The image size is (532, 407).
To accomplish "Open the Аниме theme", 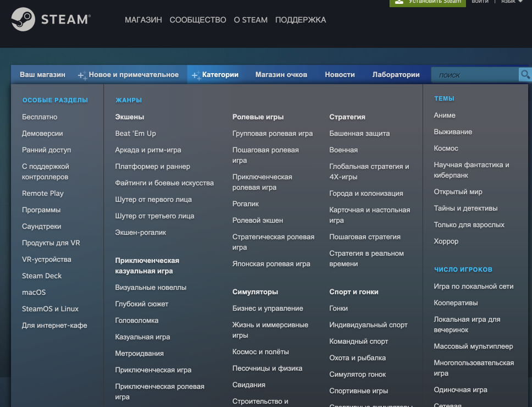I will (x=445, y=116).
